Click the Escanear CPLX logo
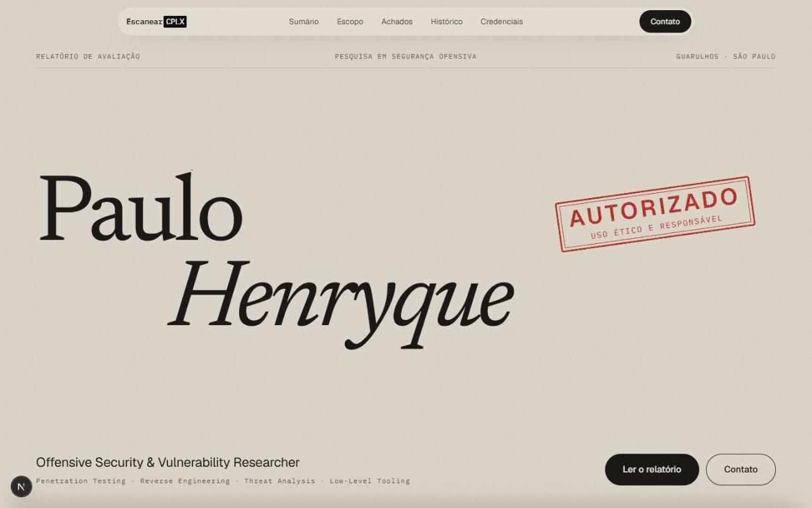This screenshot has width=812, height=508. [x=156, y=22]
